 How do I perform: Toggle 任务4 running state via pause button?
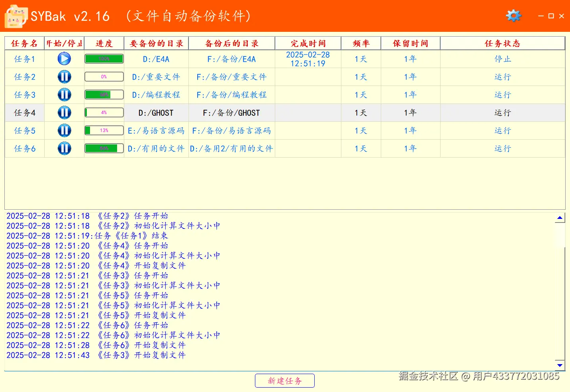(x=64, y=113)
